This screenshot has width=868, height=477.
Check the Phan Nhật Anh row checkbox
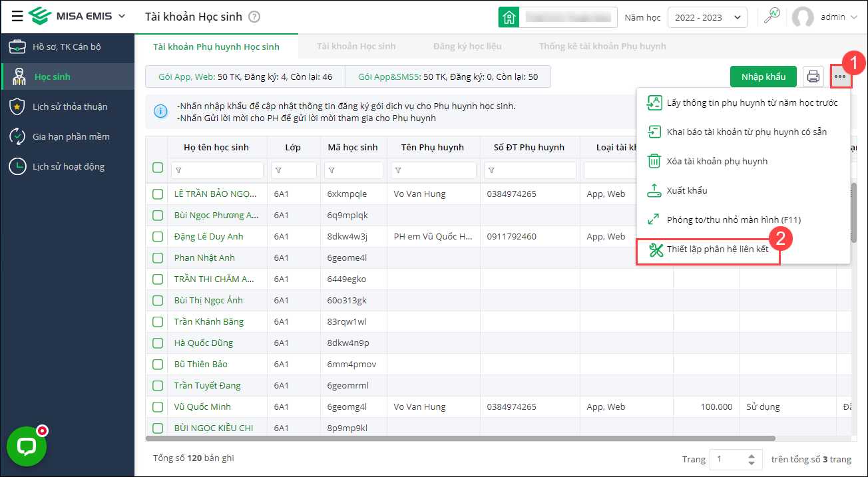tap(158, 258)
